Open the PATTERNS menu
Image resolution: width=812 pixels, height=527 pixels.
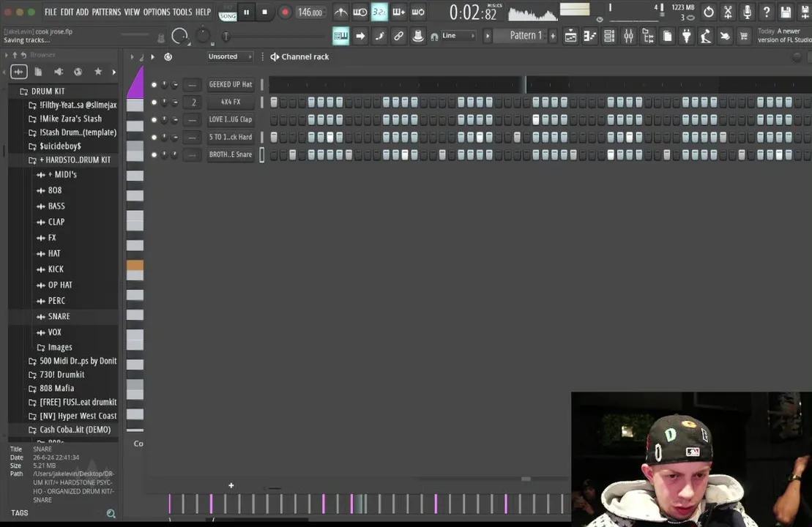106,12
